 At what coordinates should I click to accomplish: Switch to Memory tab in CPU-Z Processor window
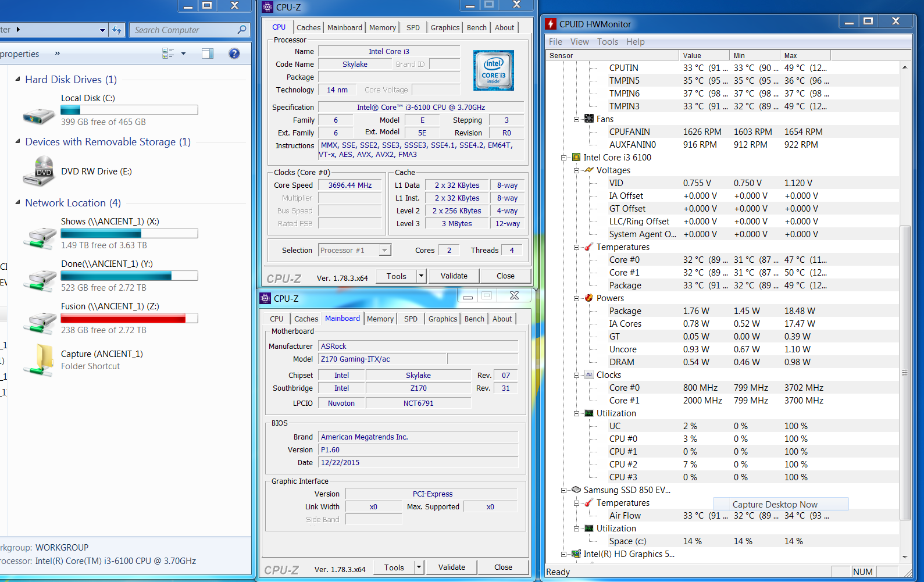[383, 27]
